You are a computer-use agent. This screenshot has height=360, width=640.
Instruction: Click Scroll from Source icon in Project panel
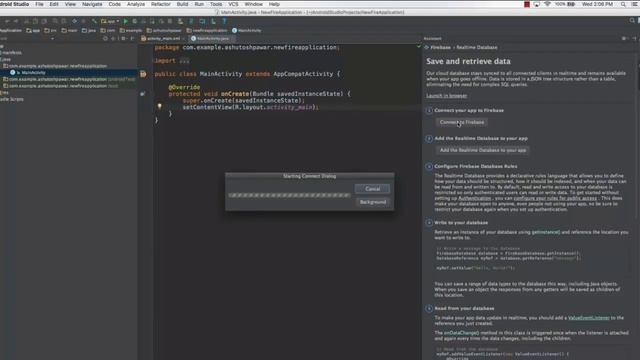(x=105, y=38)
